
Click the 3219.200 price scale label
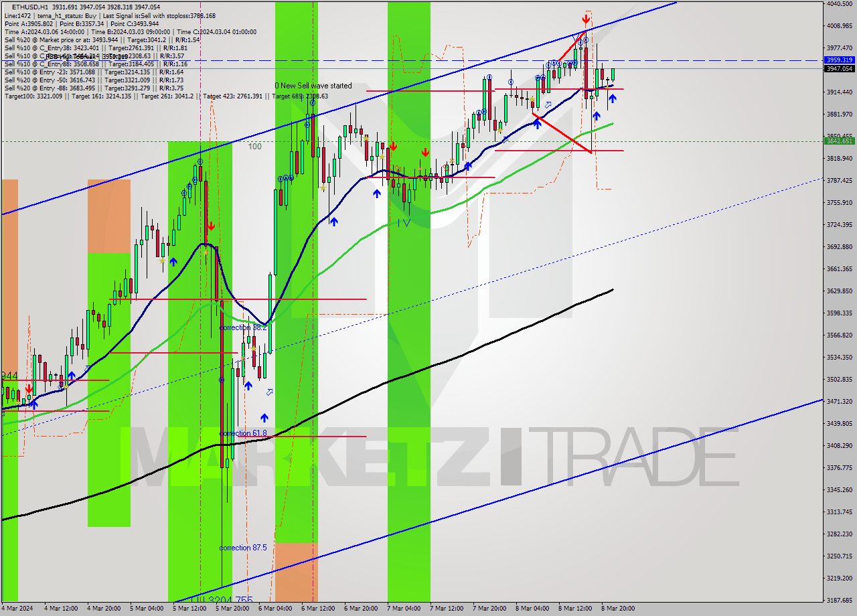(840, 578)
